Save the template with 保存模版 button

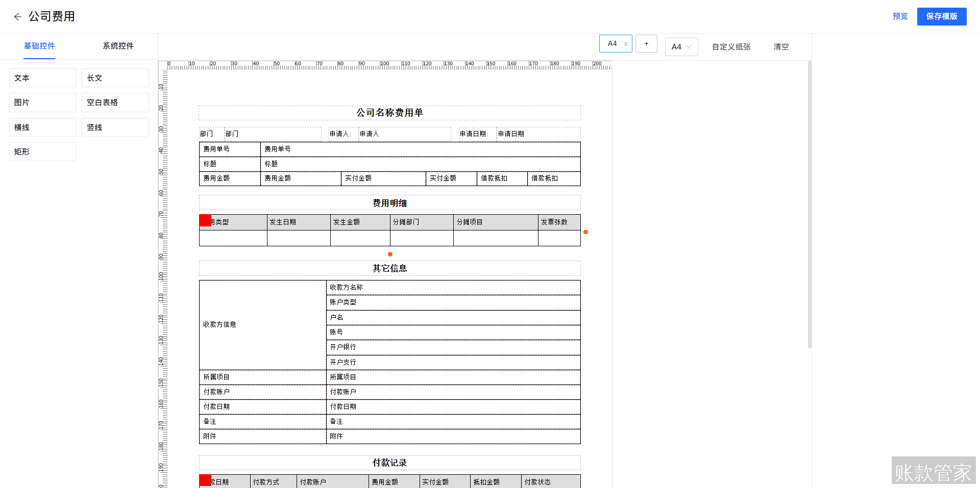tap(942, 16)
